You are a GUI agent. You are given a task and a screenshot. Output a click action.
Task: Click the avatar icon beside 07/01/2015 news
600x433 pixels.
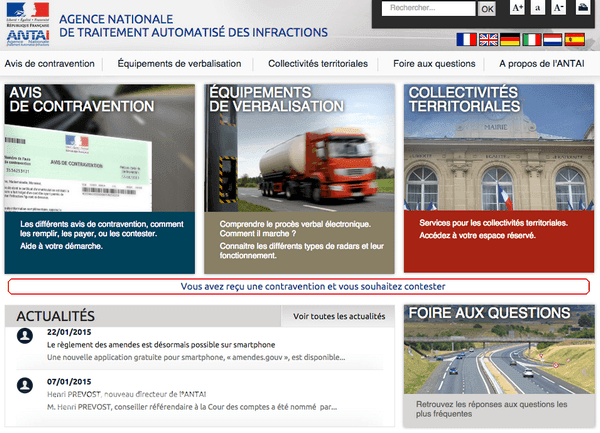pos(25,385)
